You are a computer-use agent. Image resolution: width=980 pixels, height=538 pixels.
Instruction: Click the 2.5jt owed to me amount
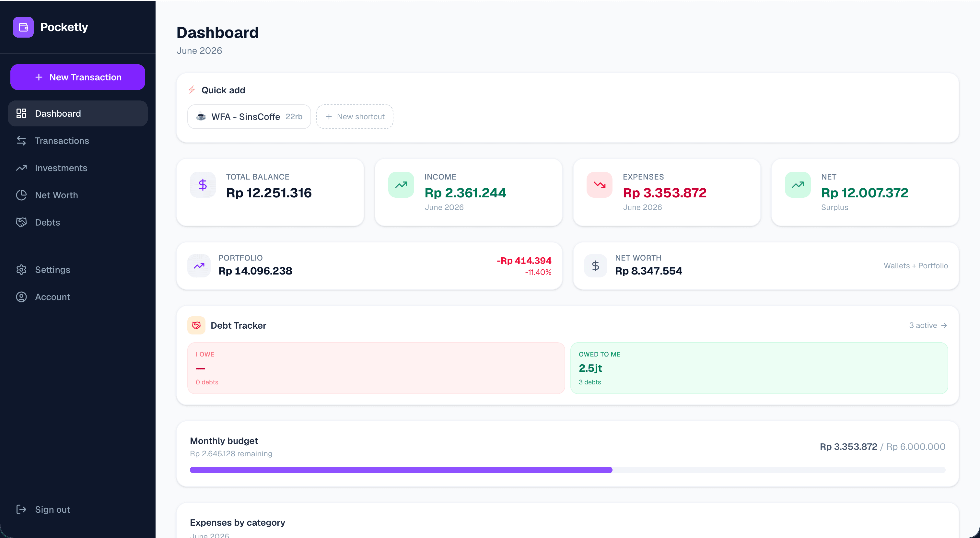tap(590, 368)
